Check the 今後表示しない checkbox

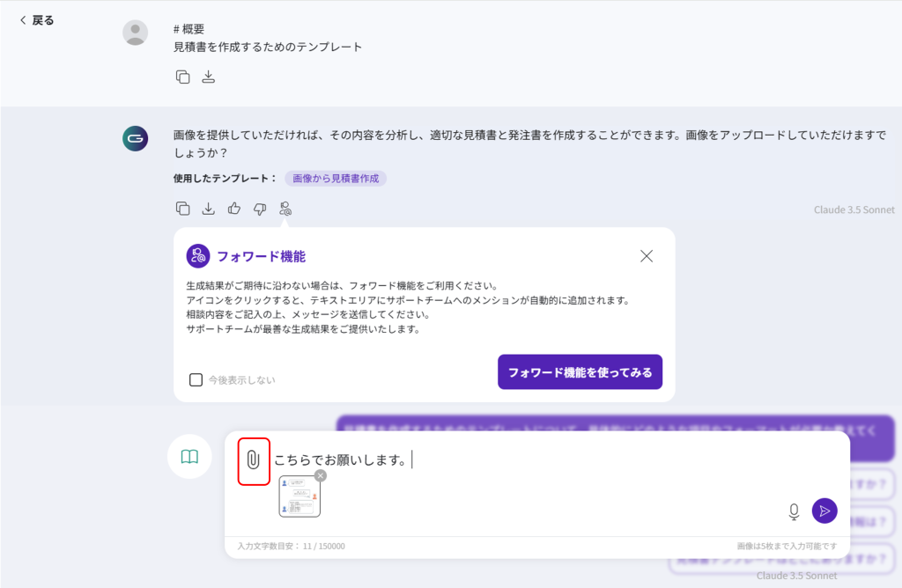(x=196, y=379)
